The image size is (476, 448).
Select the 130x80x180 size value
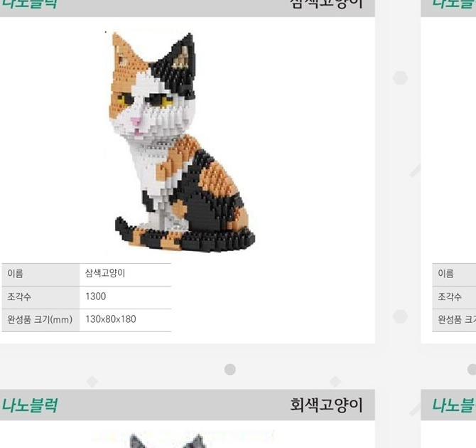111,319
